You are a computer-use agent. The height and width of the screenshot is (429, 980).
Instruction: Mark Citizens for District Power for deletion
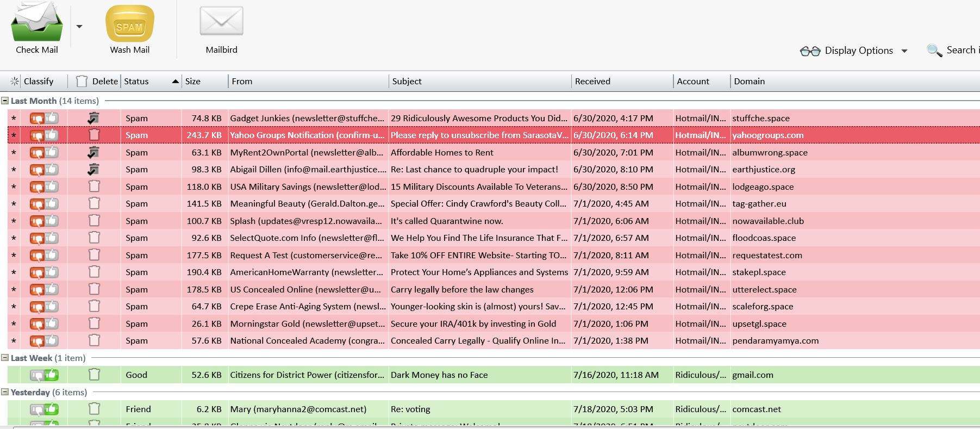94,374
